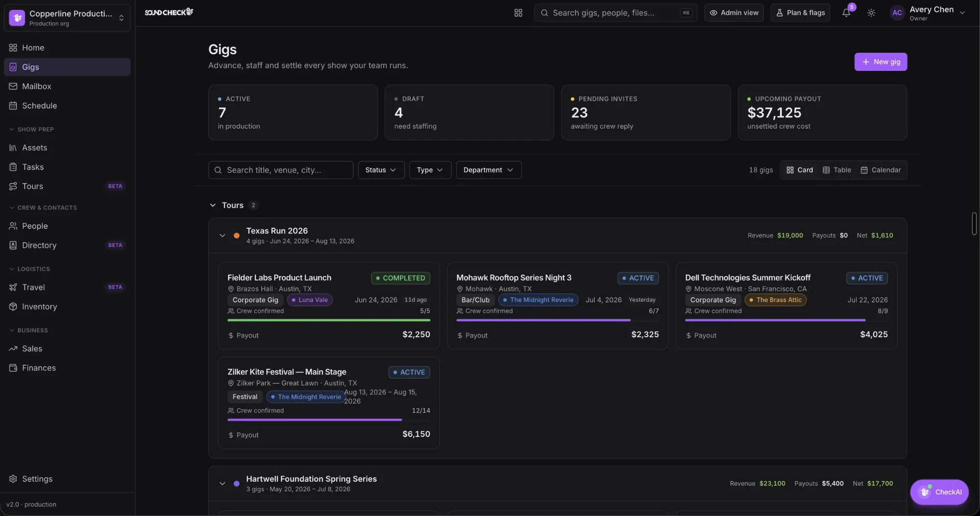980x516 pixels.
Task: Go to Home in the sidebar
Action: [x=67, y=48]
